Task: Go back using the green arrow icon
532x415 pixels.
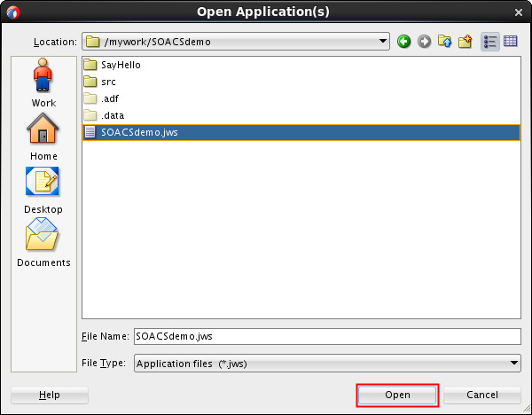Action: click(403, 42)
